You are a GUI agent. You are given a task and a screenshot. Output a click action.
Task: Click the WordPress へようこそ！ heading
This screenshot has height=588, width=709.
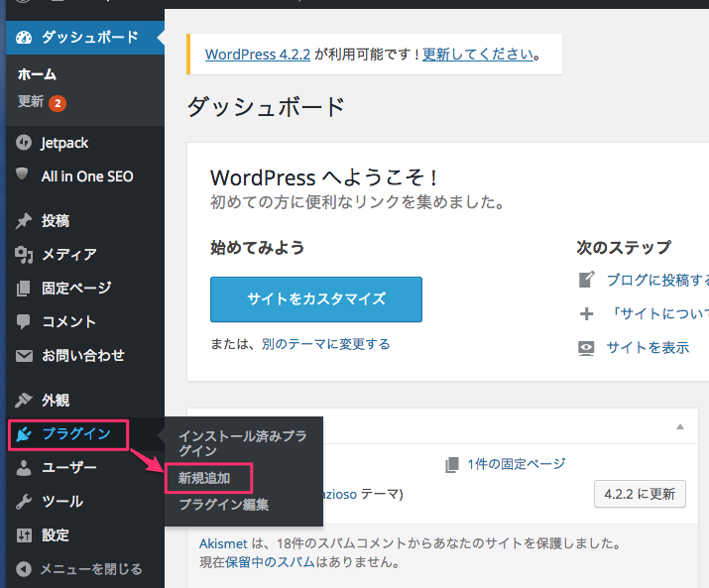324,177
